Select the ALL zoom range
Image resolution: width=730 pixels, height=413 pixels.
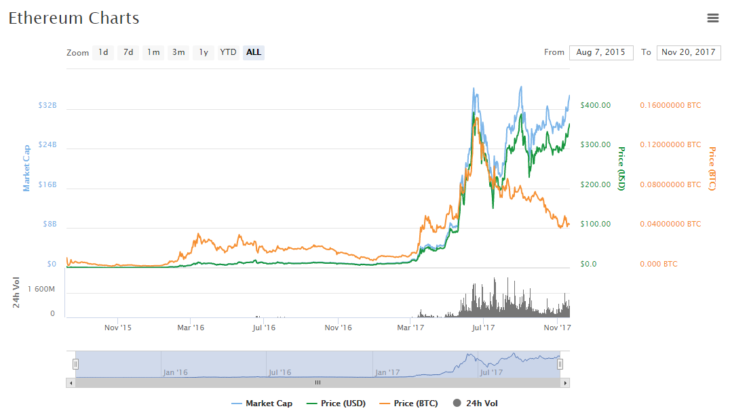253,52
